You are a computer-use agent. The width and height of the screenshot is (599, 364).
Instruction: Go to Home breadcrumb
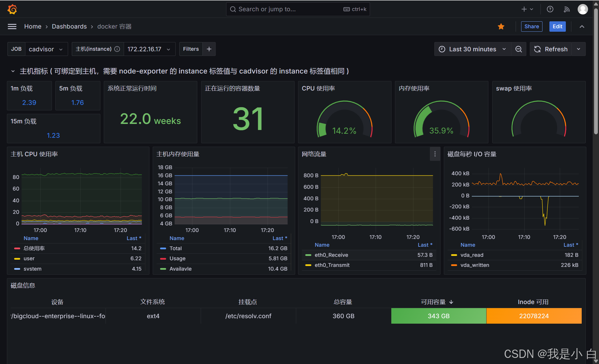tap(33, 27)
